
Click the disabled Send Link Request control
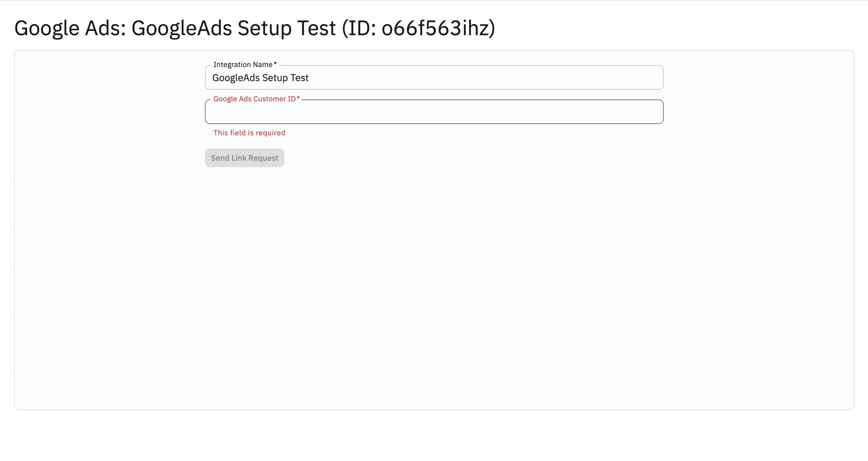point(245,157)
